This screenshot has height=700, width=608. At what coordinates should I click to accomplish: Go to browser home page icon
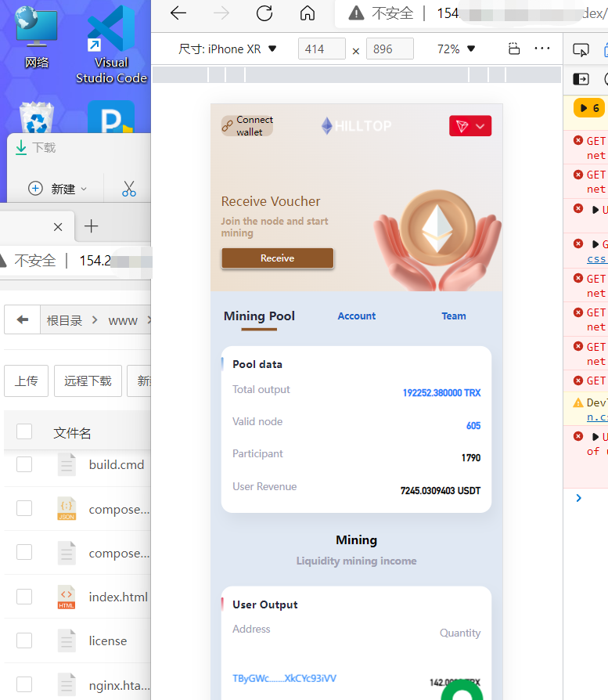(308, 13)
